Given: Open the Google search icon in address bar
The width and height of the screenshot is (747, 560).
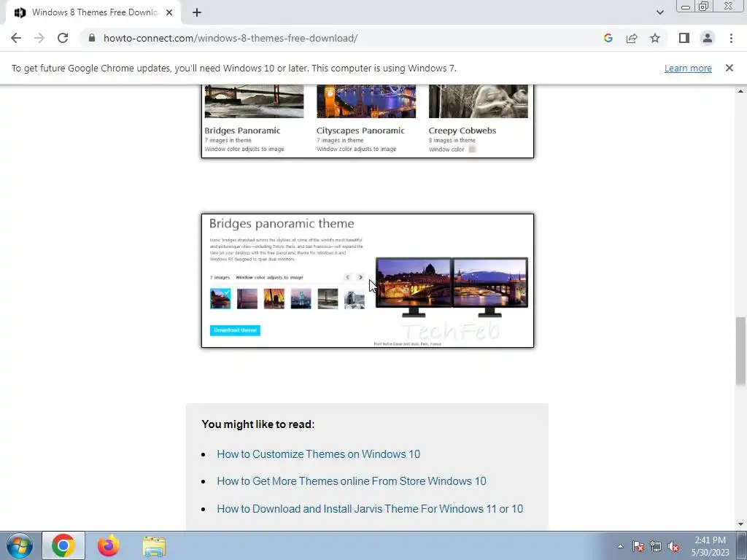Looking at the screenshot, I should tap(608, 38).
